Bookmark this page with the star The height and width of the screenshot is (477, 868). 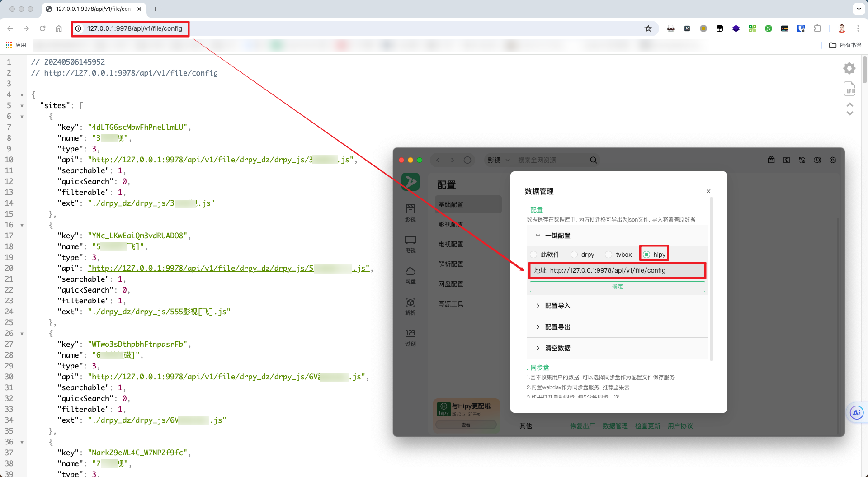click(648, 28)
